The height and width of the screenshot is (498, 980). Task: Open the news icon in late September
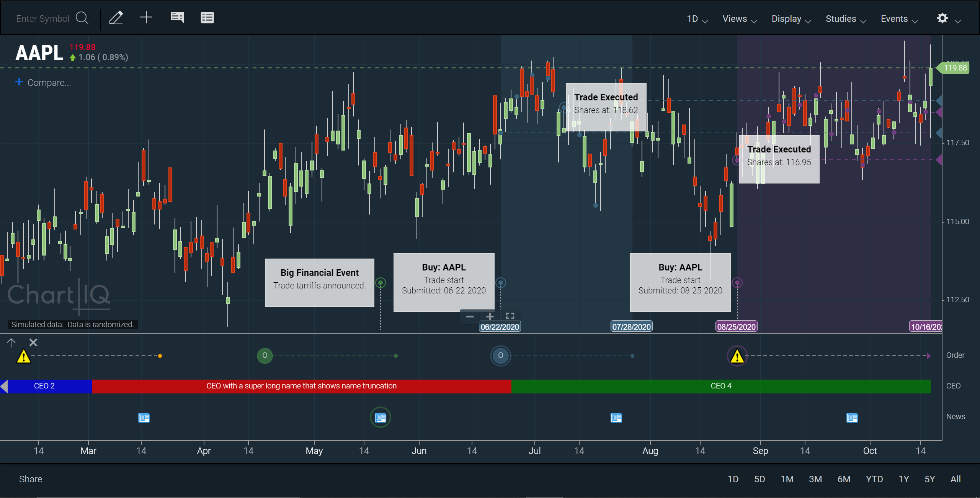[x=852, y=418]
